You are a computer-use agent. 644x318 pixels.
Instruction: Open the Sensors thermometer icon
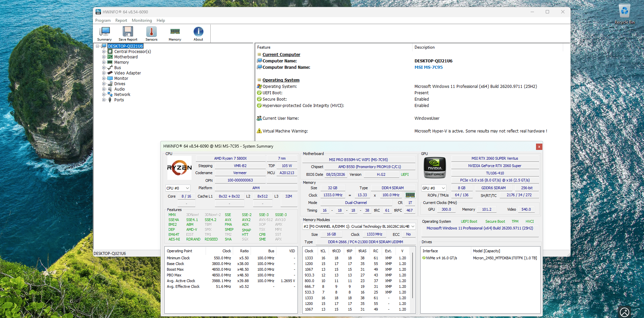point(151,34)
